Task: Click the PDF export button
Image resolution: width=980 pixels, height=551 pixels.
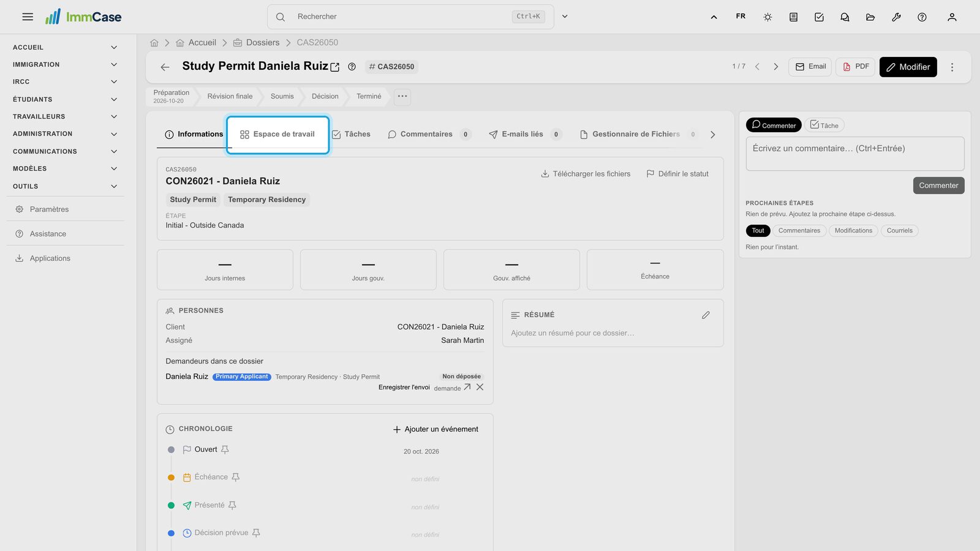Action: (856, 67)
